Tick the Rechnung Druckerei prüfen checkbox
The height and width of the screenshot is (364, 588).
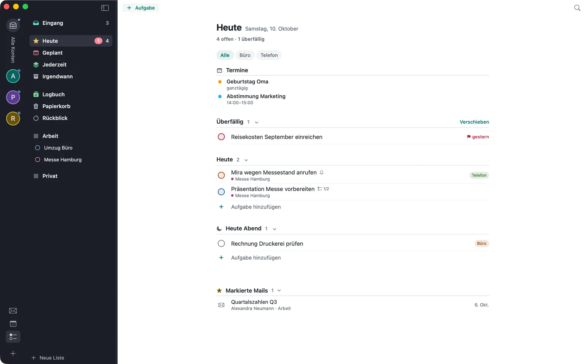tap(221, 244)
